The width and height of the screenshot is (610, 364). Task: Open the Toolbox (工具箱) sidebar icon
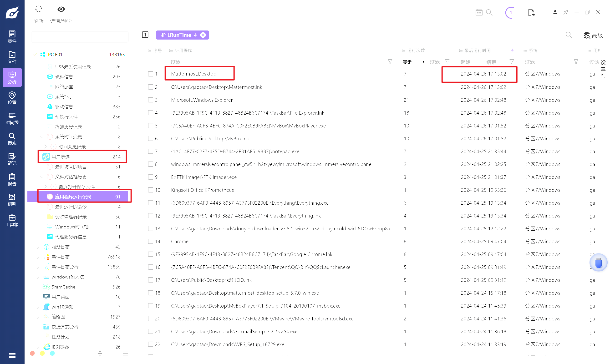(12, 220)
